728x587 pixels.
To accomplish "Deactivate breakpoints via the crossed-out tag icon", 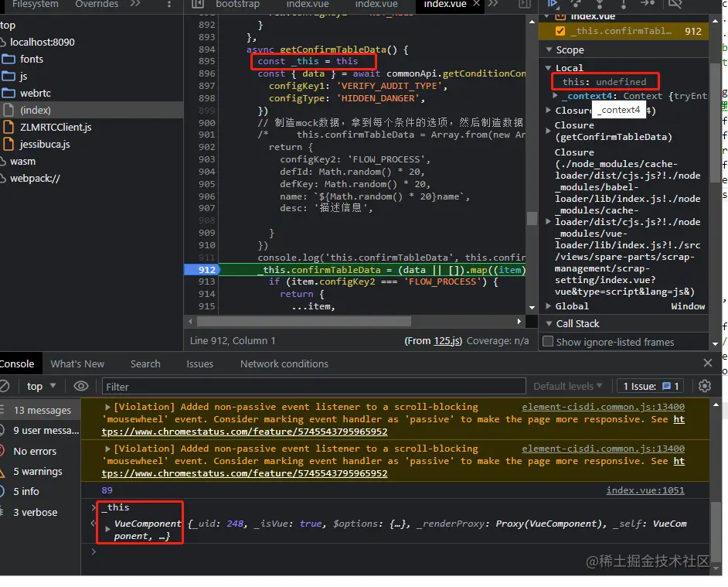I will (x=675, y=4).
